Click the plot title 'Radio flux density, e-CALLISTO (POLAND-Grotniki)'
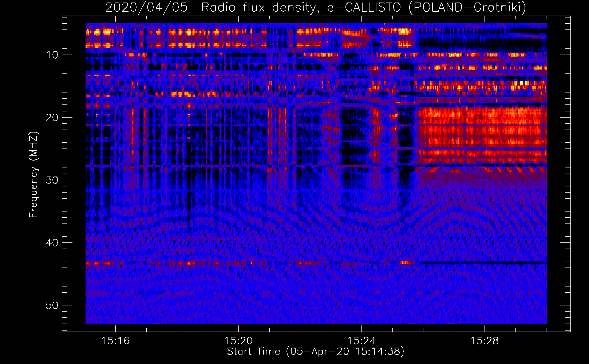Screen dimensions: 589x364 (x=363, y=7)
